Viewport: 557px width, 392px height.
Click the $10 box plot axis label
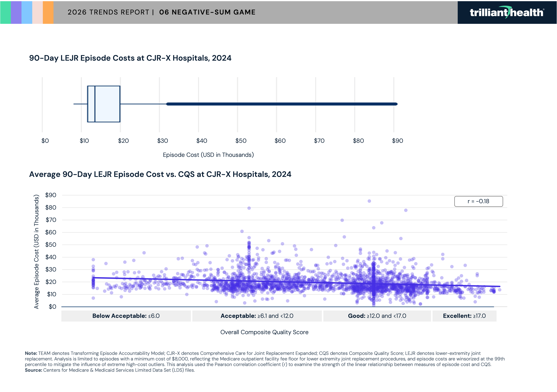tap(84, 141)
